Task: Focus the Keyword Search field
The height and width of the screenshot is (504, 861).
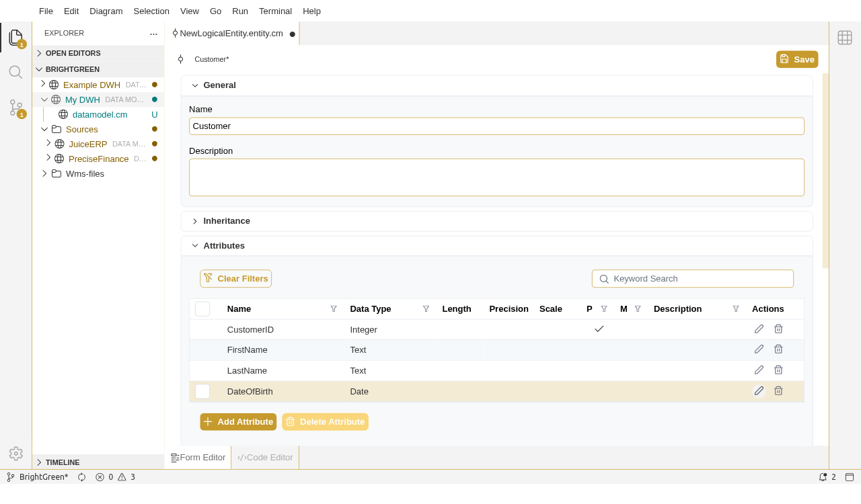Action: (x=700, y=279)
